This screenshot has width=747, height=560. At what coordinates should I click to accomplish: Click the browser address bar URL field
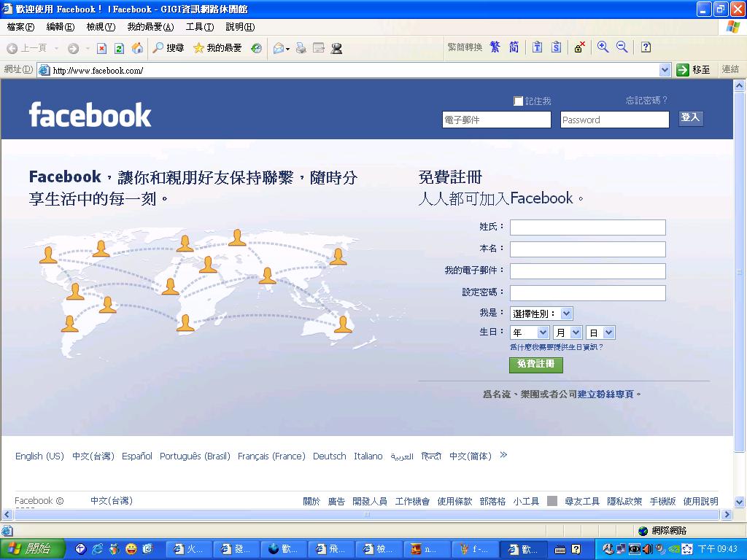355,71
